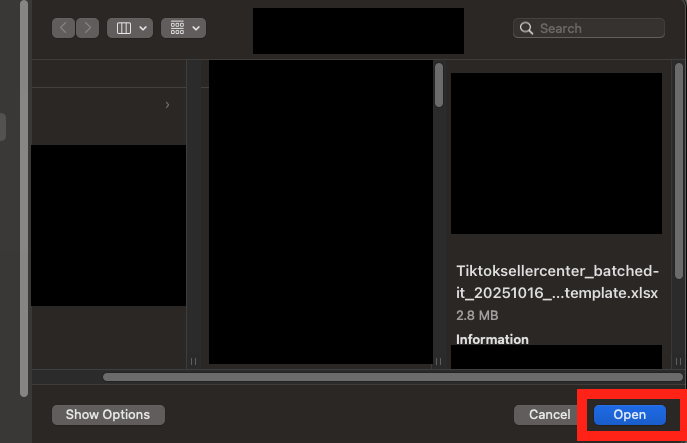Viewport: 687px width, 443px height.
Task: Click the Information section heading
Action: [492, 339]
